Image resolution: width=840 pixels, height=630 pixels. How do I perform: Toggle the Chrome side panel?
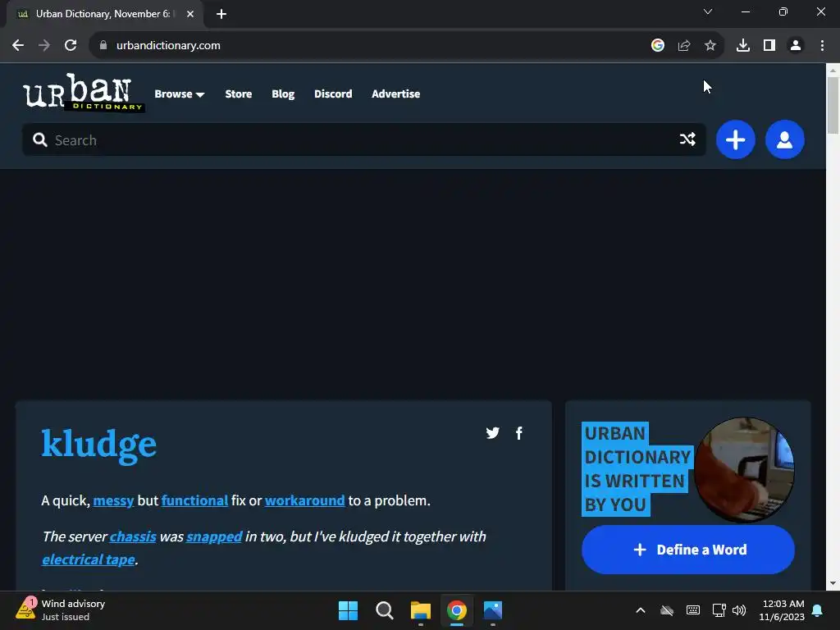point(769,46)
